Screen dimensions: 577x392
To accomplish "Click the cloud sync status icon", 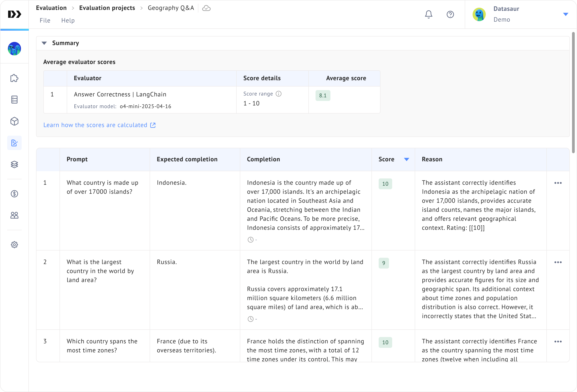I will point(206,8).
